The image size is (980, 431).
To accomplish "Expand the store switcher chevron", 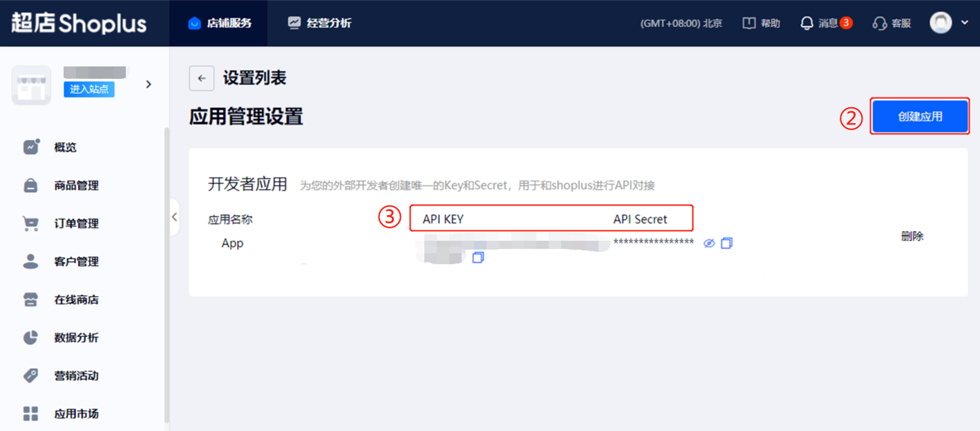I will coord(148,84).
